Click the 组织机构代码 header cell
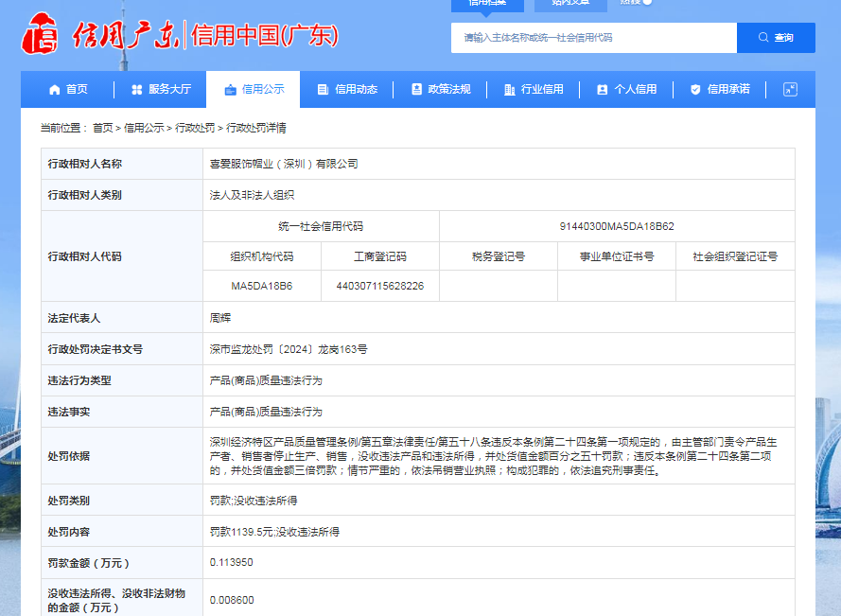Image resolution: width=841 pixels, height=616 pixels. [262, 256]
